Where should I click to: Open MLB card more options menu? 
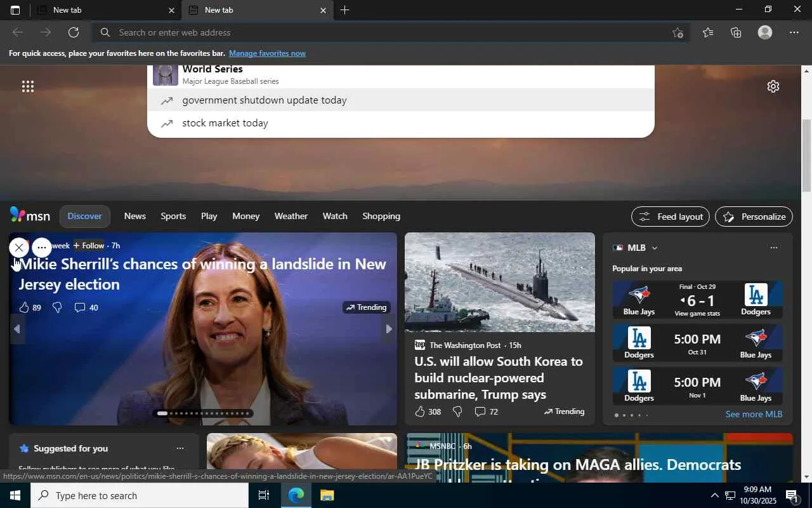tap(773, 248)
